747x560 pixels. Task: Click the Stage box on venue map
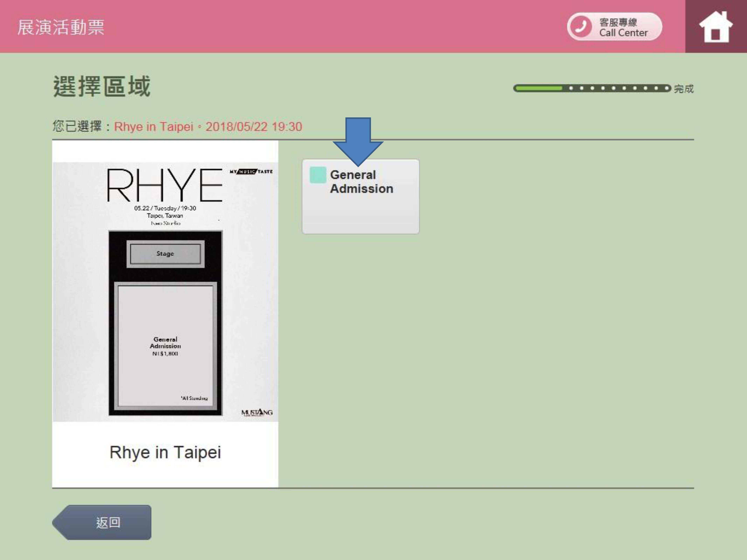165,254
